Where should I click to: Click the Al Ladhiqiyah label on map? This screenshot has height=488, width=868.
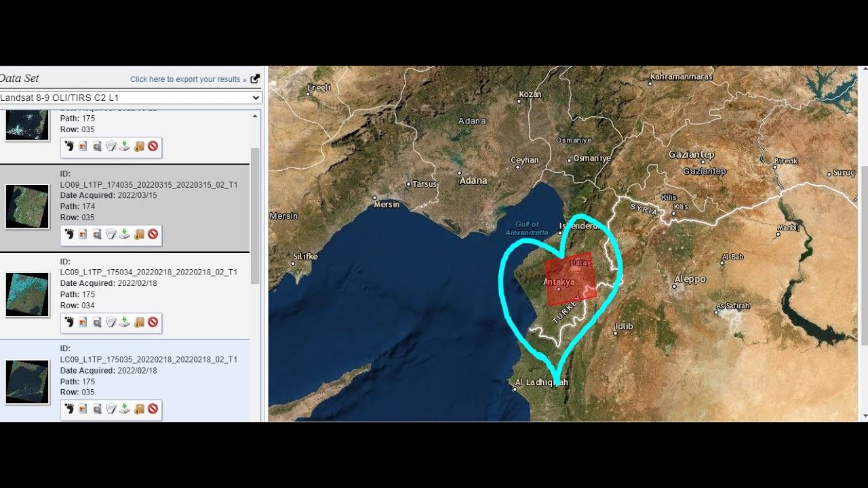[x=541, y=382]
